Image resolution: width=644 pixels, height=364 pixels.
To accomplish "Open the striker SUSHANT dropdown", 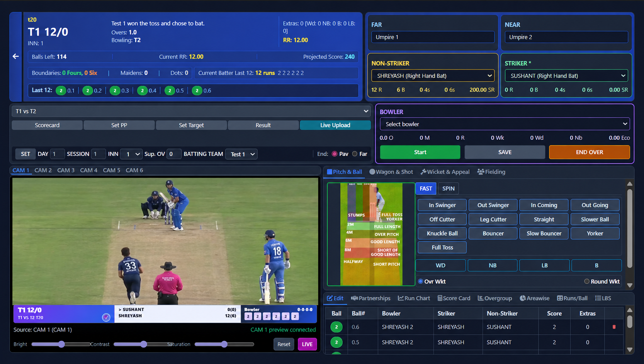I will tap(566, 76).
